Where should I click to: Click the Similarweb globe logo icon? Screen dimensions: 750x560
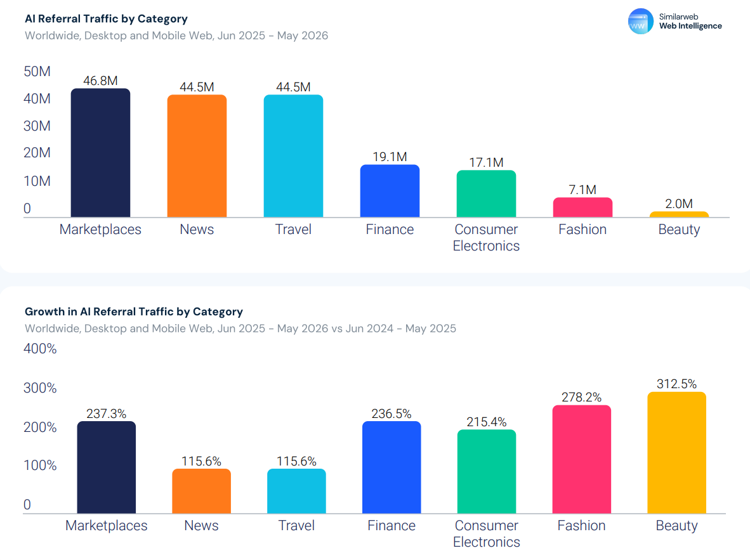click(x=640, y=22)
